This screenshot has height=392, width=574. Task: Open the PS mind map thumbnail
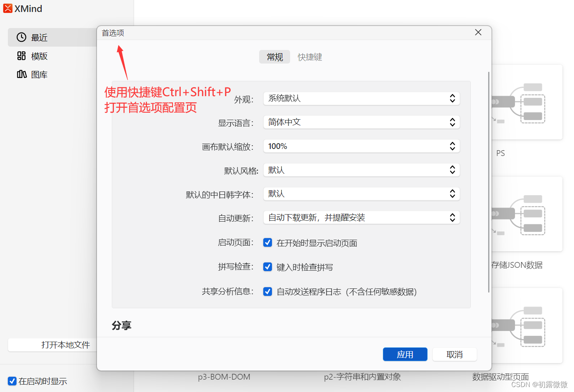[527, 102]
